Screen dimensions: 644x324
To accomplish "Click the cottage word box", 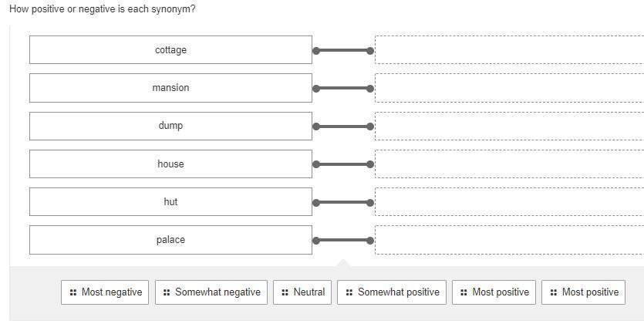I will pyautogui.click(x=170, y=49).
